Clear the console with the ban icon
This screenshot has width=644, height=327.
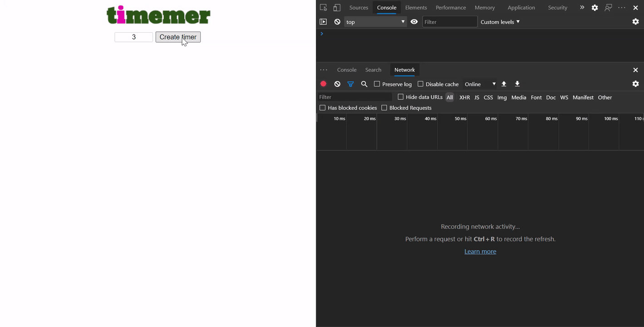pos(337,22)
